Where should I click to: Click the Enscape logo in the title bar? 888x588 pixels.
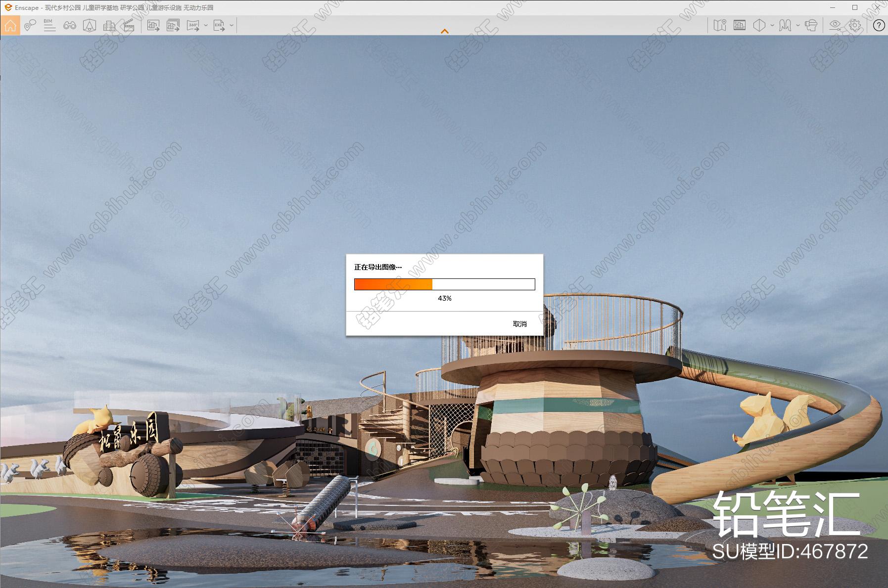point(8,7)
